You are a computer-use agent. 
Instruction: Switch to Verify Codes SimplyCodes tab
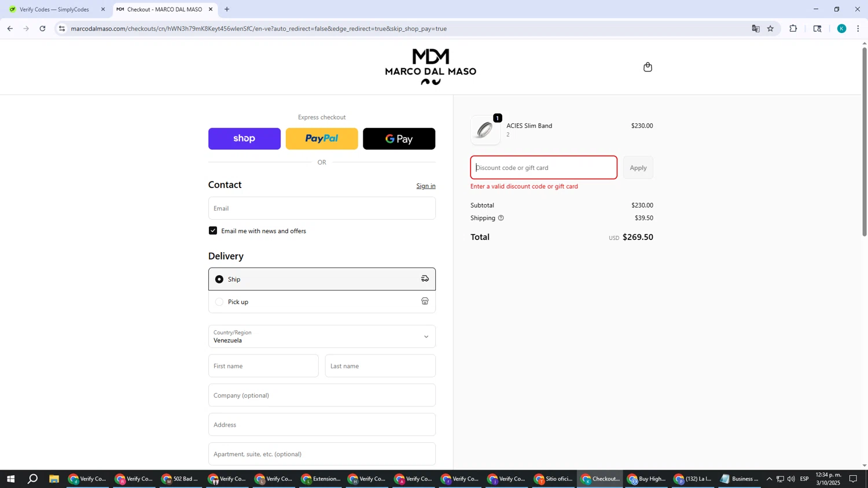coord(54,9)
